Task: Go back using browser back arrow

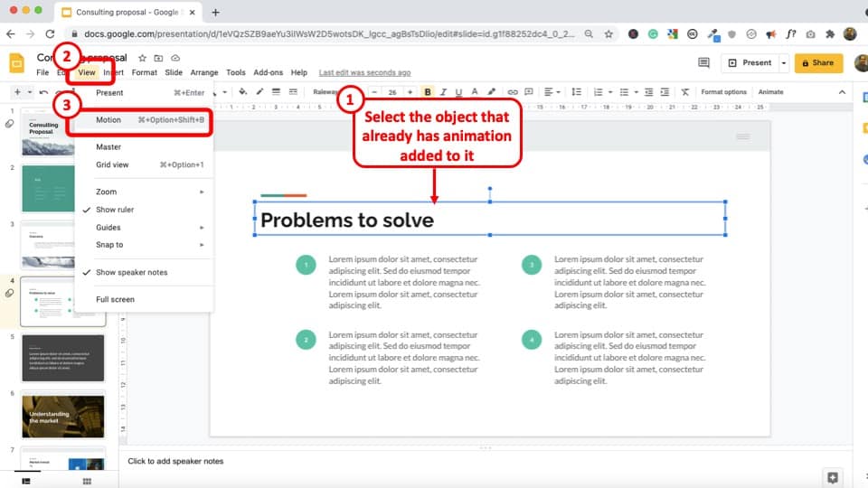Action: (11, 33)
